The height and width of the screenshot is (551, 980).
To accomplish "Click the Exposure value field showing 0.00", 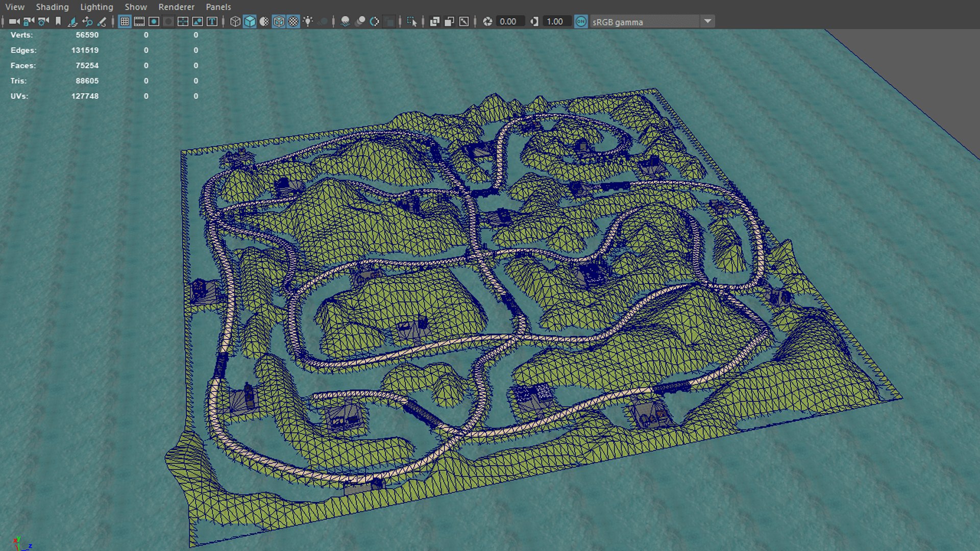I will coord(509,21).
